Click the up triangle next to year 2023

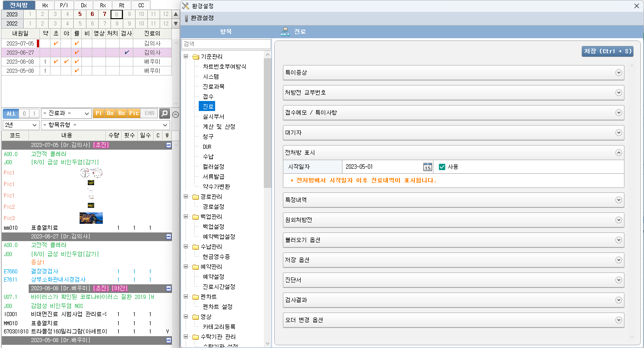(176, 14)
